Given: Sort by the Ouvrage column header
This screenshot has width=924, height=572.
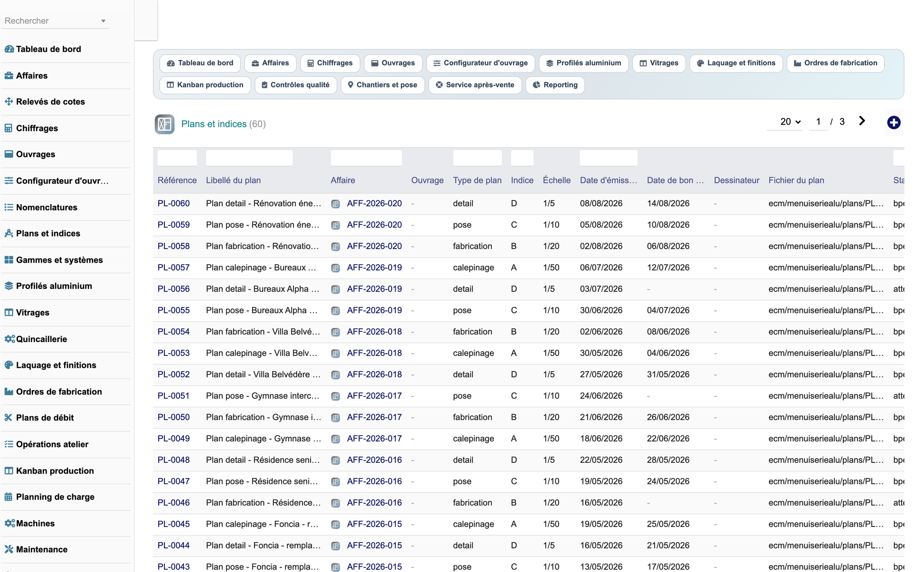Looking at the screenshot, I should tap(427, 181).
